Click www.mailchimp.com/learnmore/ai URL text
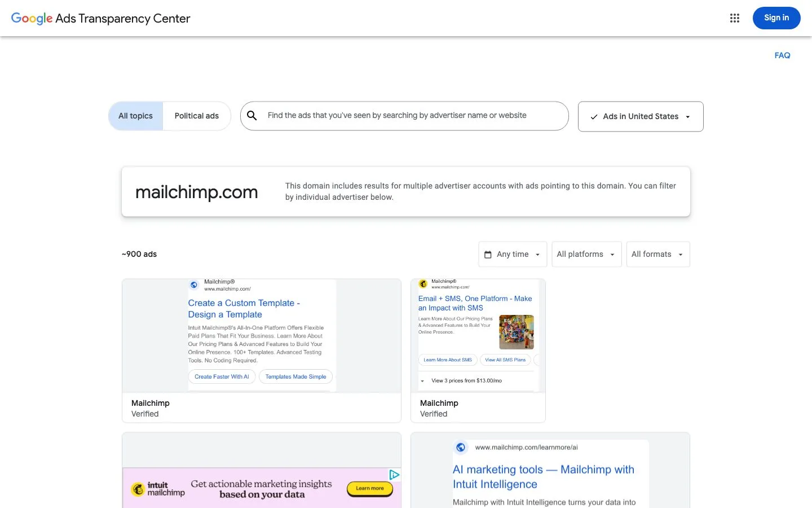812x508 pixels. coord(526,448)
